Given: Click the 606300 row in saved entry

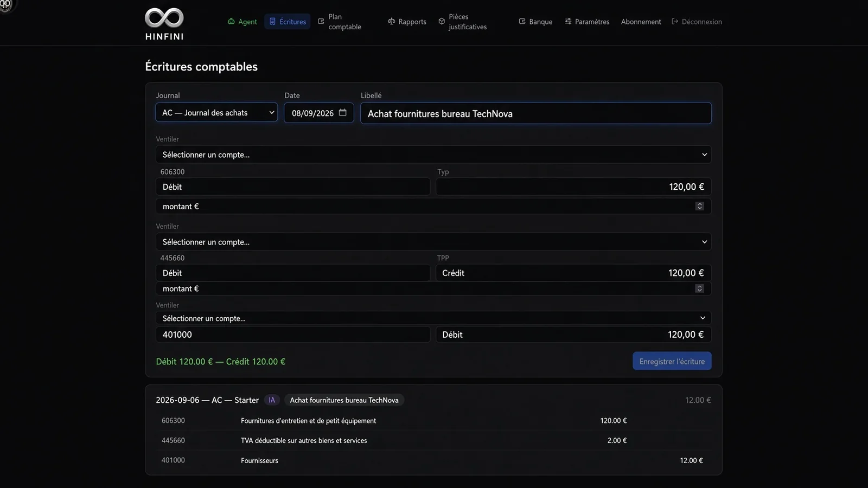Looking at the screenshot, I should 433,421.
